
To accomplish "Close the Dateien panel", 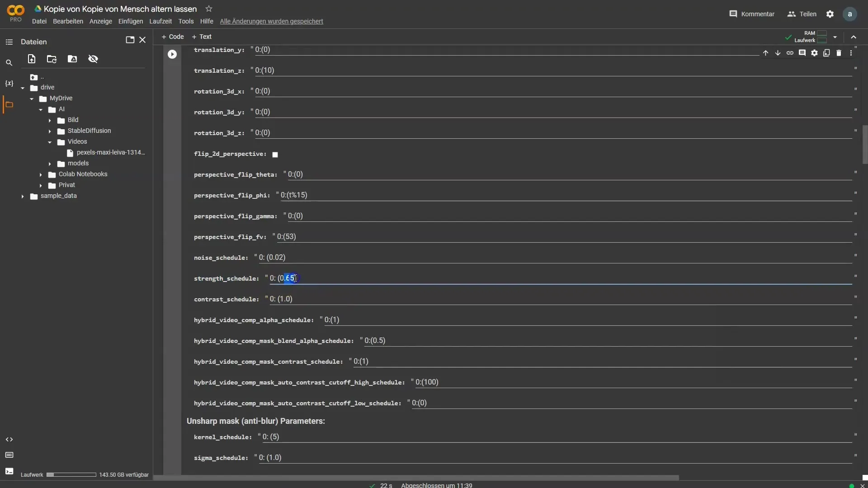I will (x=142, y=40).
